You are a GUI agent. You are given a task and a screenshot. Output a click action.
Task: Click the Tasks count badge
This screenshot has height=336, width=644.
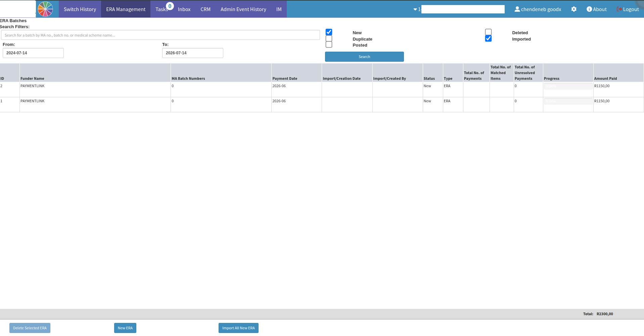(170, 6)
